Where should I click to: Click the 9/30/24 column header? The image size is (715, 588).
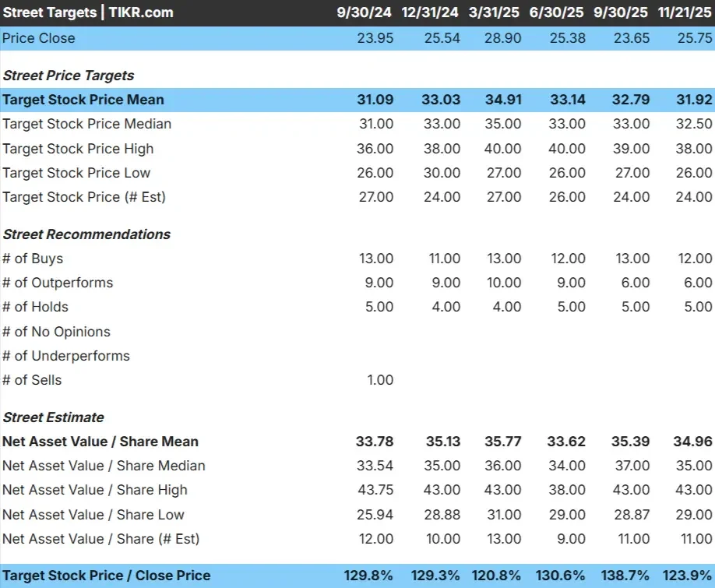pyautogui.click(x=365, y=12)
